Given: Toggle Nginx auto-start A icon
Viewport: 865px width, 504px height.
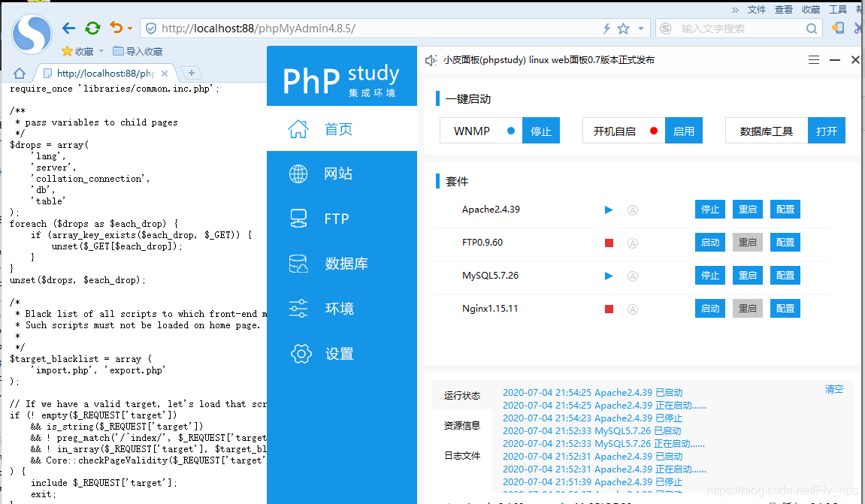Looking at the screenshot, I should point(633,309).
